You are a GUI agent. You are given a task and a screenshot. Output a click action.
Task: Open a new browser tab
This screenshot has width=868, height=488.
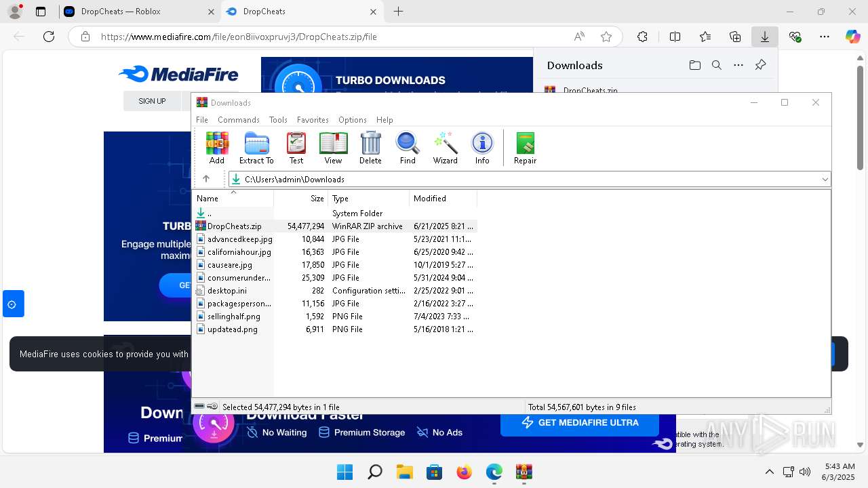point(398,12)
